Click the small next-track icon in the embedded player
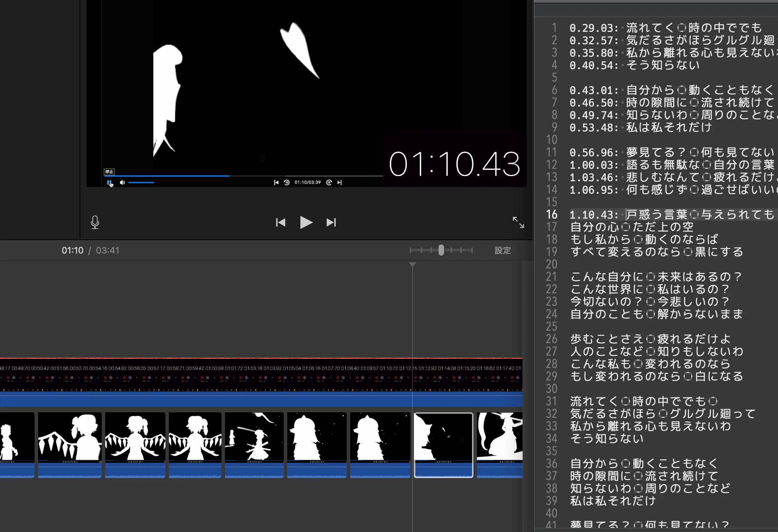778x532 pixels. coord(340,182)
